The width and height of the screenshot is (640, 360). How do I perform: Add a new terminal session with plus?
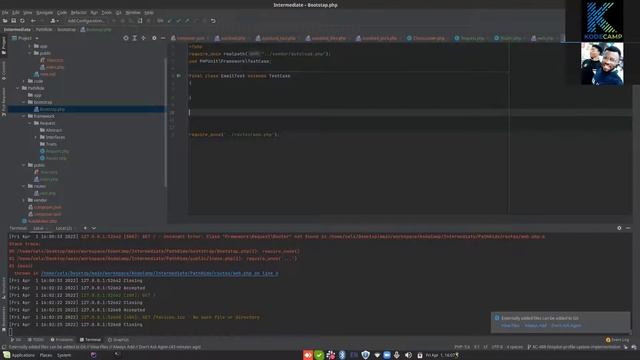click(85, 228)
